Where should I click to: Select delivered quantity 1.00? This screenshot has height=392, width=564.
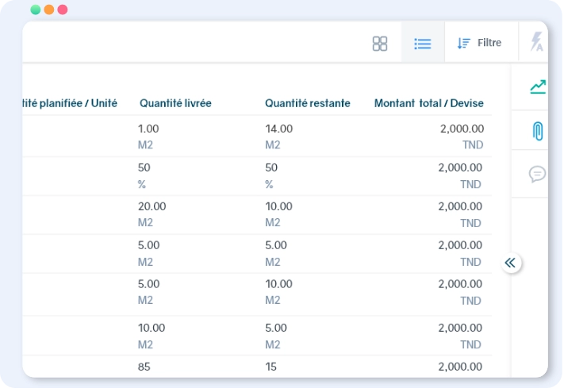[x=148, y=129]
